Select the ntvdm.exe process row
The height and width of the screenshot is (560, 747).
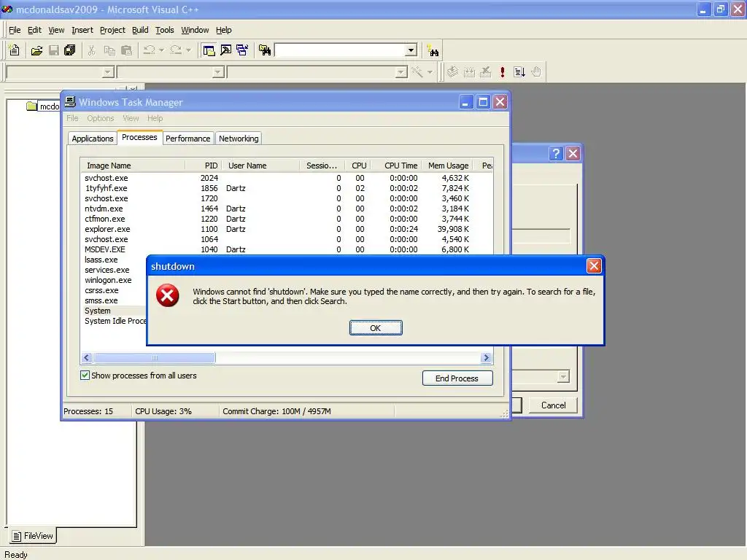click(286, 209)
